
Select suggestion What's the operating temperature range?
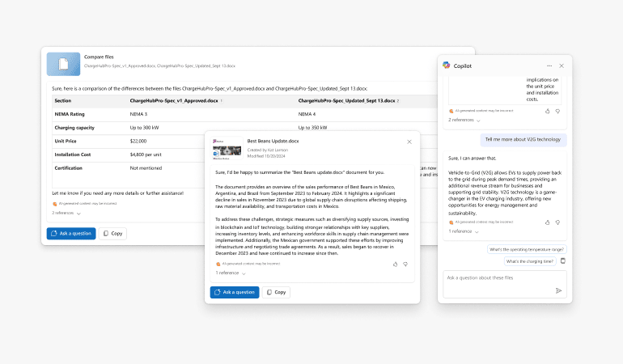point(527,249)
